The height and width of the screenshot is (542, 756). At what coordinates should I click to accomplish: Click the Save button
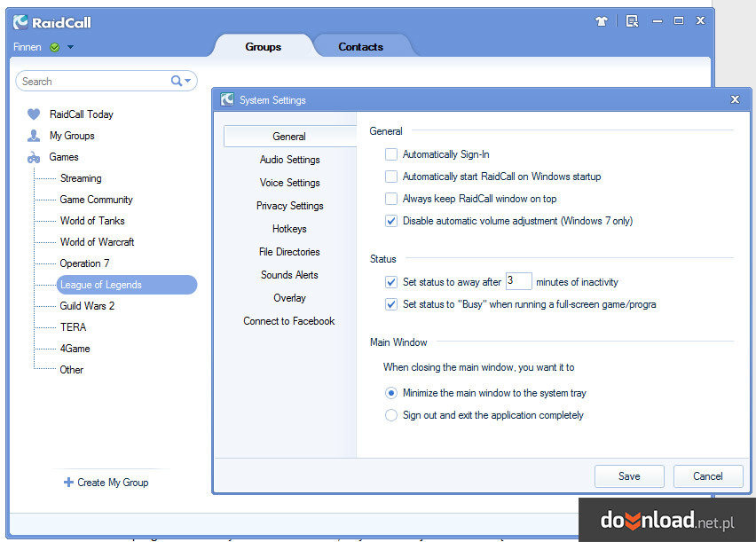pyautogui.click(x=629, y=476)
